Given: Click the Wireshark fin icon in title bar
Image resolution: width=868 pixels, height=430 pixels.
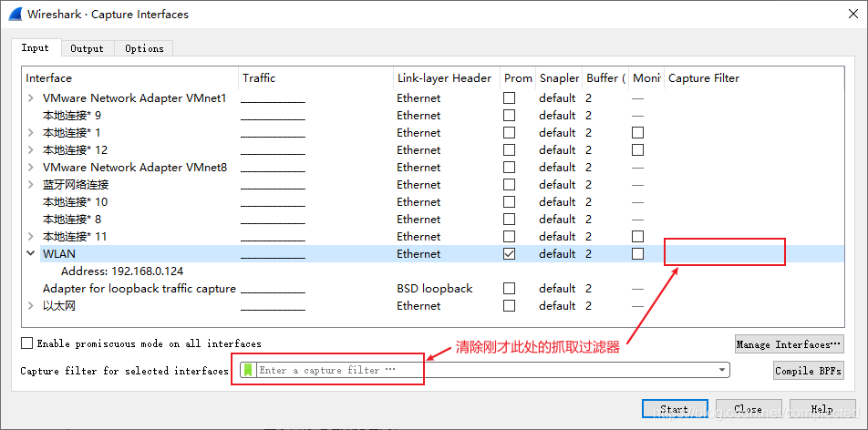Looking at the screenshot, I should 15,14.
